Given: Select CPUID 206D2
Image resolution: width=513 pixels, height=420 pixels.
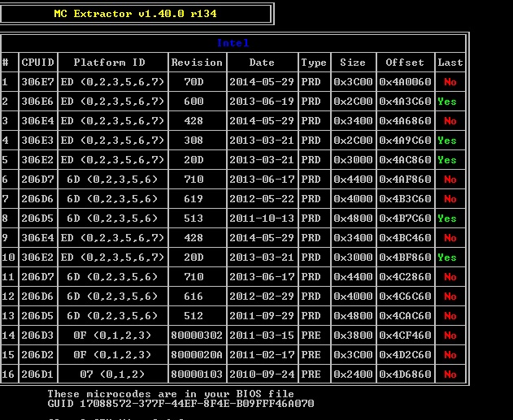Looking at the screenshot, I should (x=37, y=355).
